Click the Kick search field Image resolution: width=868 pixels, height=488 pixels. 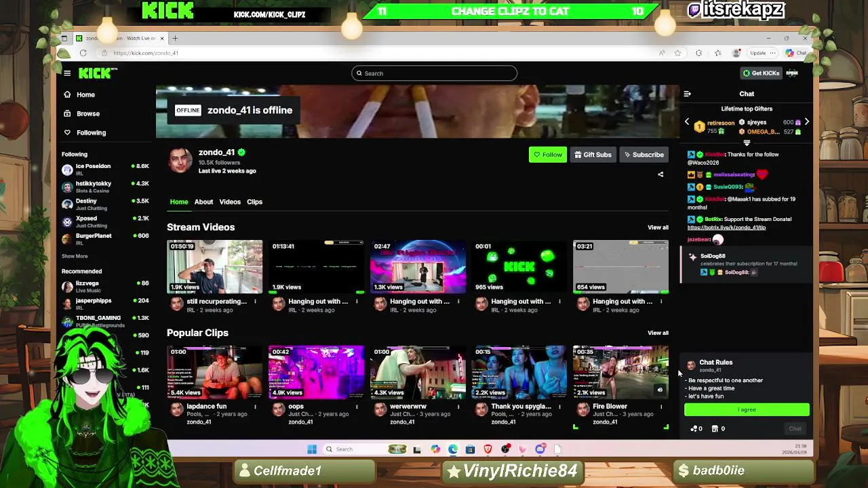tap(434, 73)
